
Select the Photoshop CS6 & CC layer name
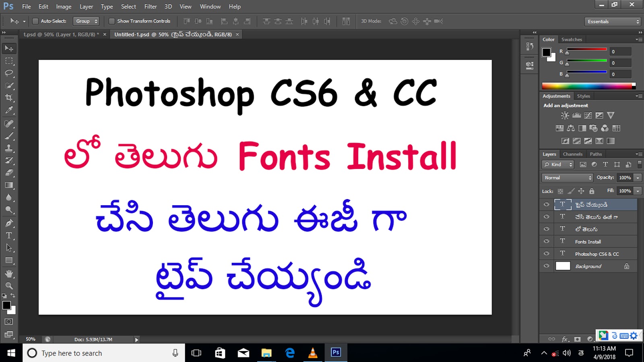pos(597,254)
